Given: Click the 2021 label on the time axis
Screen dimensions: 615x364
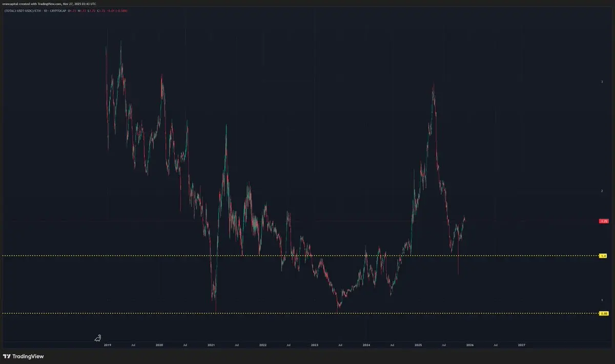Looking at the screenshot, I should click(x=211, y=345).
